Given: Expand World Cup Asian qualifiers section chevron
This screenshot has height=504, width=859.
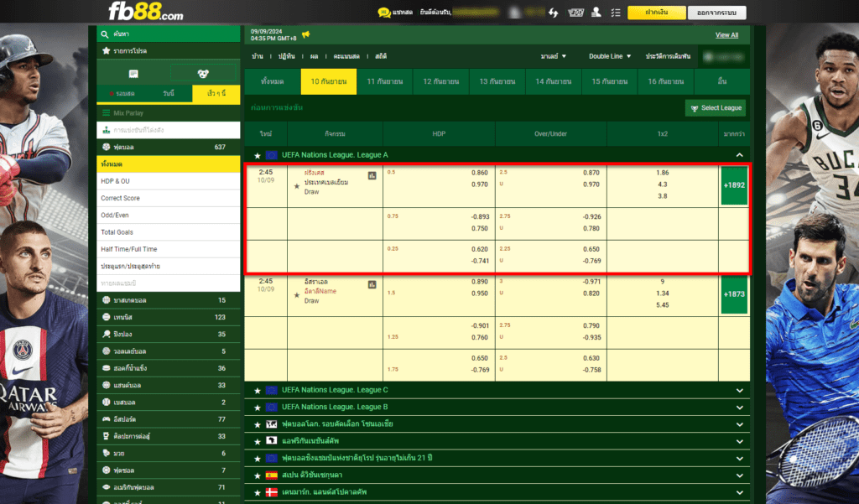Looking at the screenshot, I should (x=740, y=424).
